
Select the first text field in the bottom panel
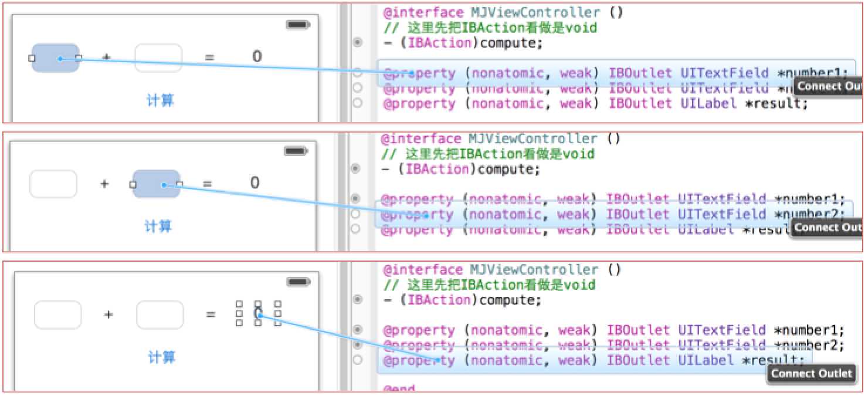coord(57,315)
